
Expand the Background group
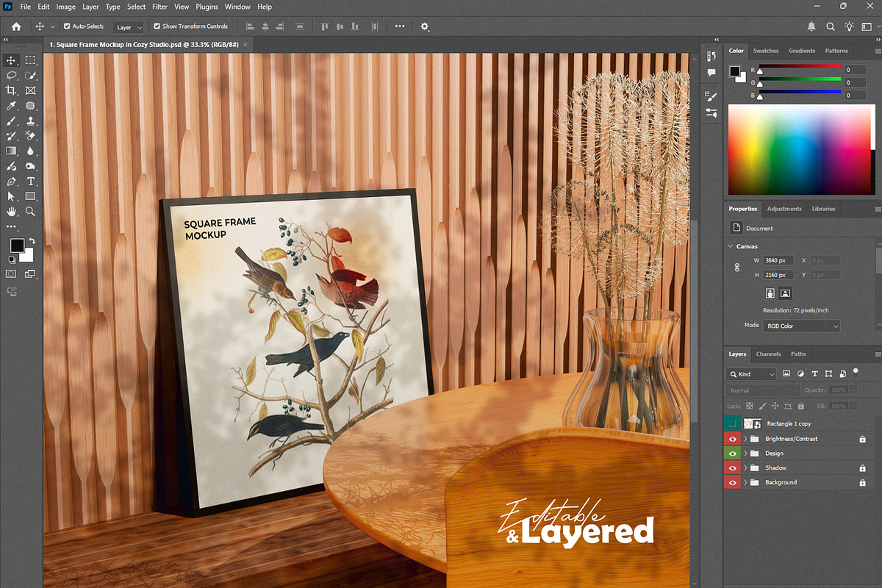[x=746, y=482]
